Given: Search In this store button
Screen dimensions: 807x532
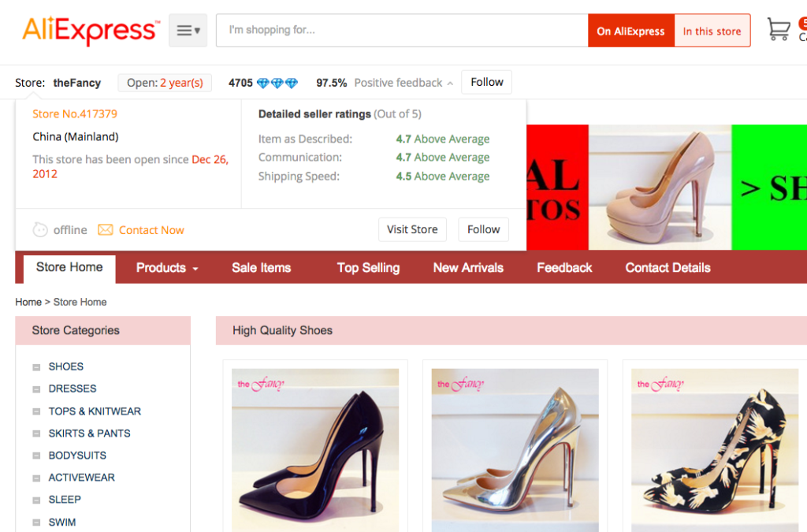Looking at the screenshot, I should (x=712, y=31).
